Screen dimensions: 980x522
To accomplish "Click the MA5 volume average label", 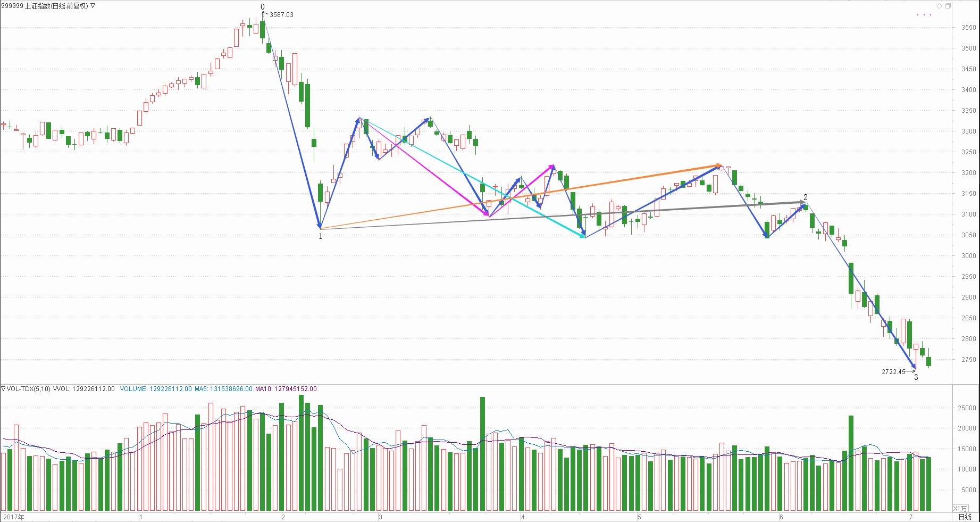I will [223, 389].
